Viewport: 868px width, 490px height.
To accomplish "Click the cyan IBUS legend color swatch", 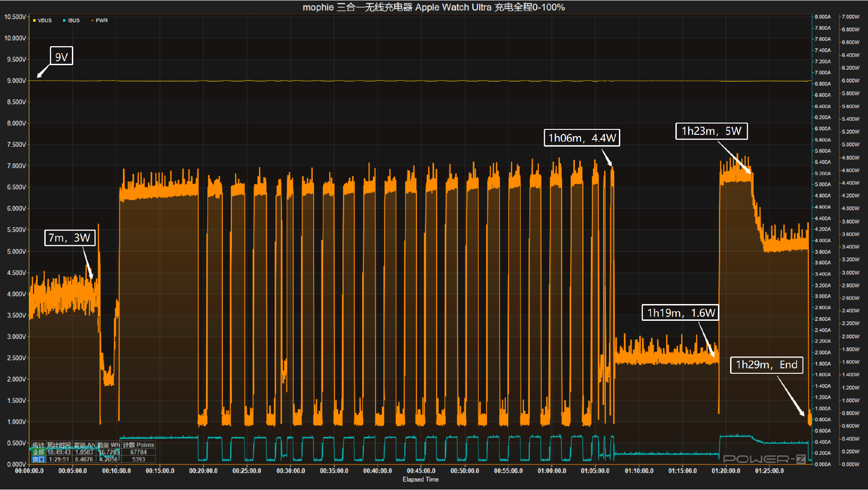I will tap(64, 20).
